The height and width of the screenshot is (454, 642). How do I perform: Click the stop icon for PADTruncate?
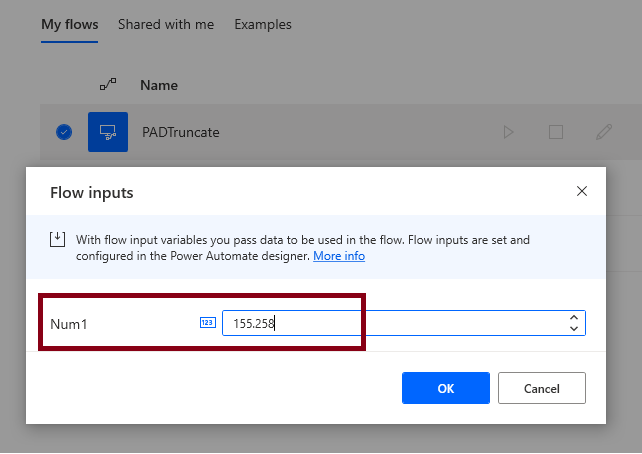(x=556, y=132)
